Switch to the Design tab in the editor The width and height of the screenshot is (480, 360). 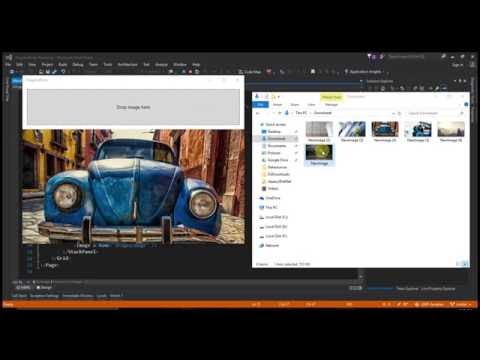pyautogui.click(x=44, y=287)
